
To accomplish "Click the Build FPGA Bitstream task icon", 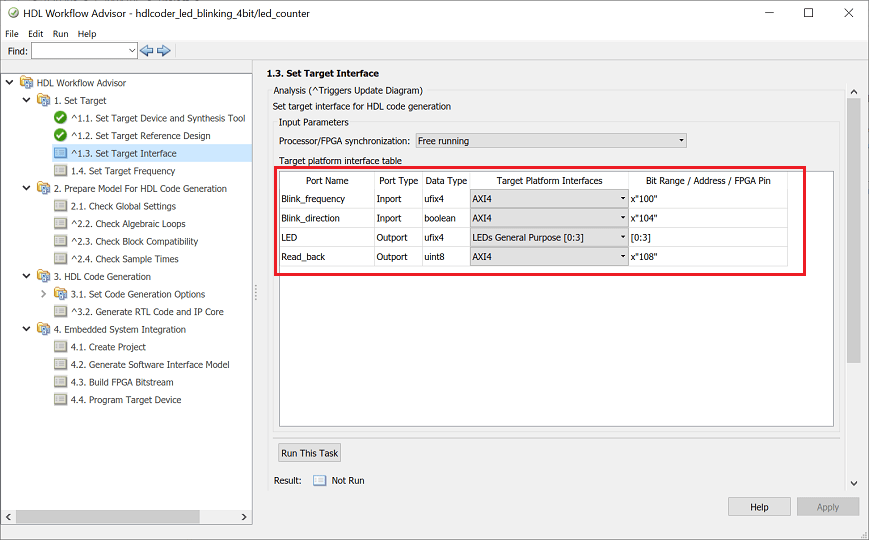I will [x=60, y=382].
